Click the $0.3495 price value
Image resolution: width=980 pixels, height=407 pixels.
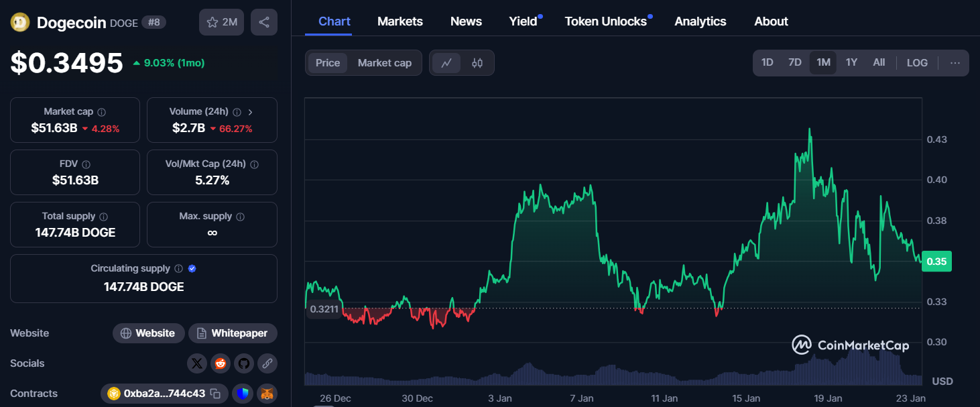pyautogui.click(x=66, y=63)
